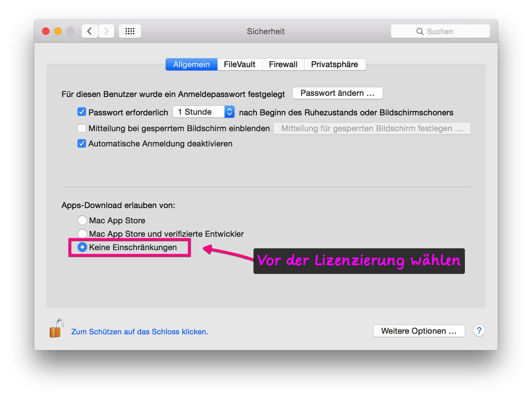Screen dimensions: 532x399
Task: Open the 1 Stunde duration dropdown
Action: click(x=229, y=112)
